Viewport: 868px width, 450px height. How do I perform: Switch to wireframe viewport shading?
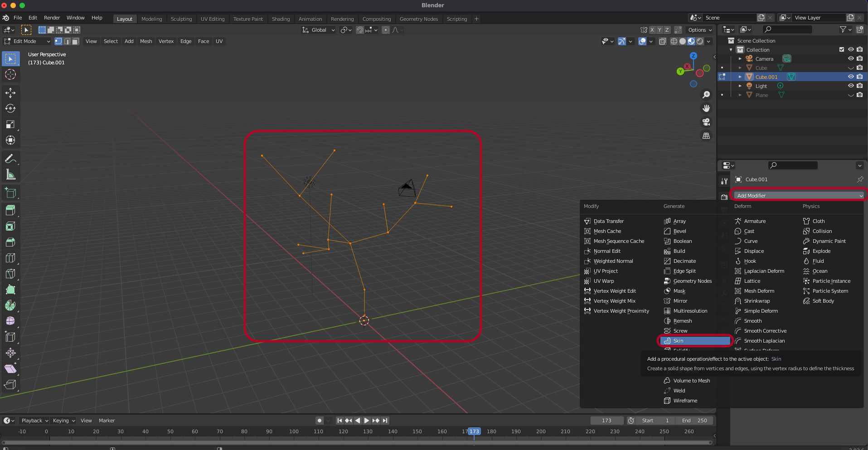pyautogui.click(x=674, y=41)
